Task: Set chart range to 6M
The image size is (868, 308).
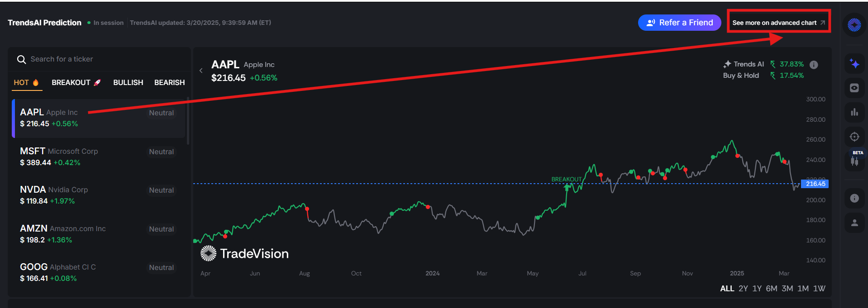Action: pyautogui.click(x=772, y=289)
